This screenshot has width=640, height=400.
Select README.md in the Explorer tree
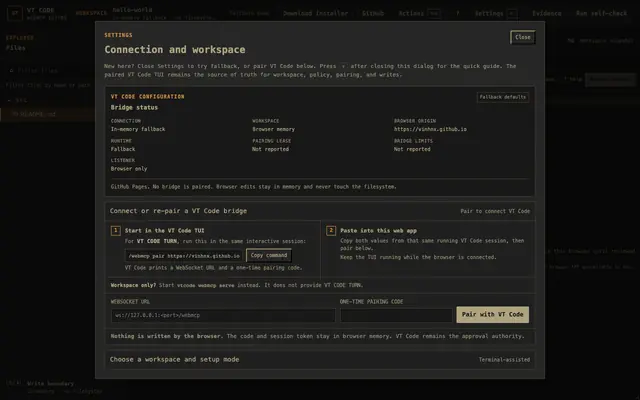[x=48, y=114]
